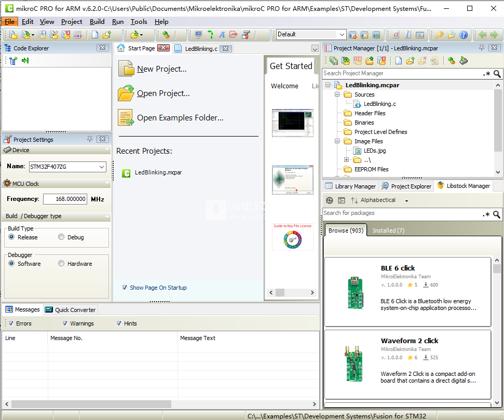Click the refresh icon in Libstock Manager
The width and height of the screenshot is (504, 420).
tap(330, 200)
